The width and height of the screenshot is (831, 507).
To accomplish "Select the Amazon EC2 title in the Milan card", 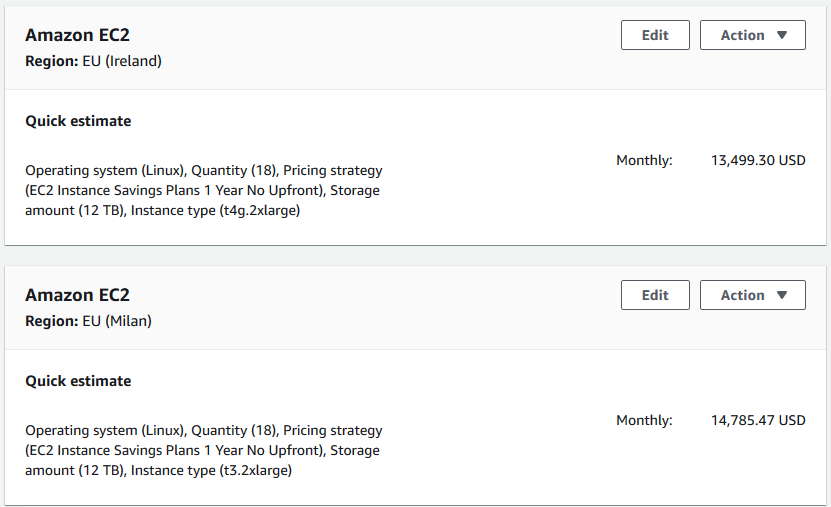I will tap(77, 295).
